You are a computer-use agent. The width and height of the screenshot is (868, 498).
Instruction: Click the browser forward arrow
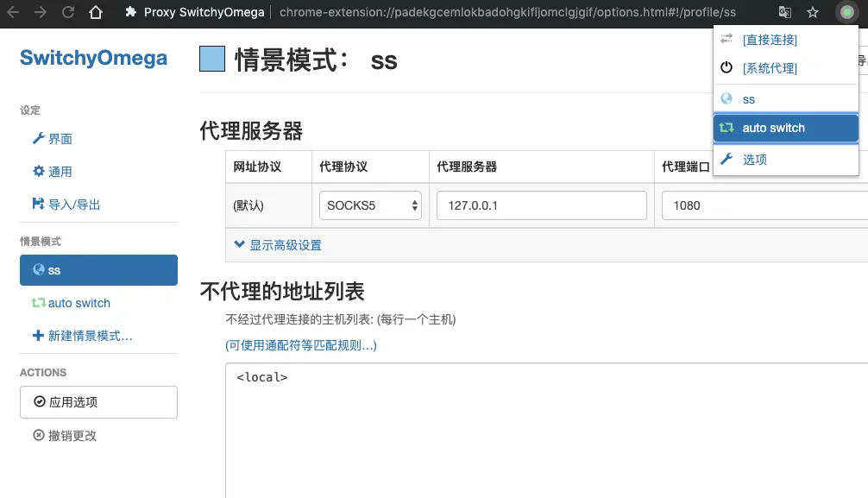pos(41,11)
